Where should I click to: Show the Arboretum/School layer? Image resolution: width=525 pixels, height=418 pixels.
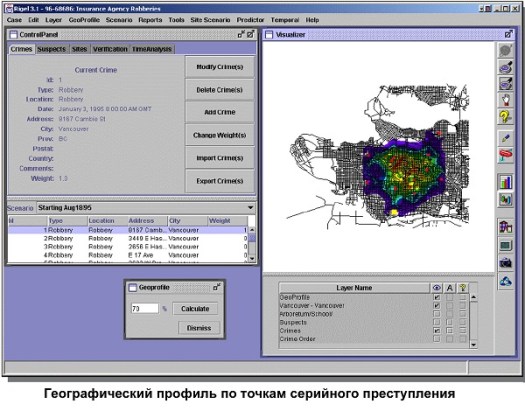[x=437, y=314]
